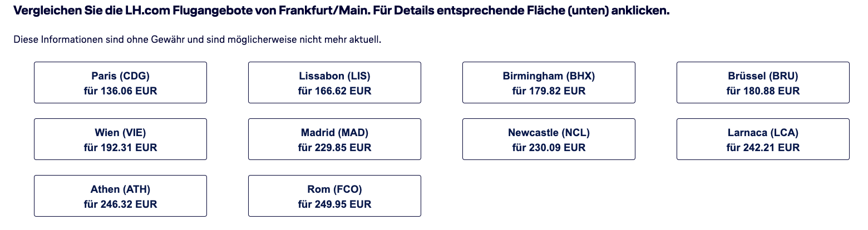Click the Brüssel (BRU) offer box
868x230 pixels.
[x=763, y=82]
